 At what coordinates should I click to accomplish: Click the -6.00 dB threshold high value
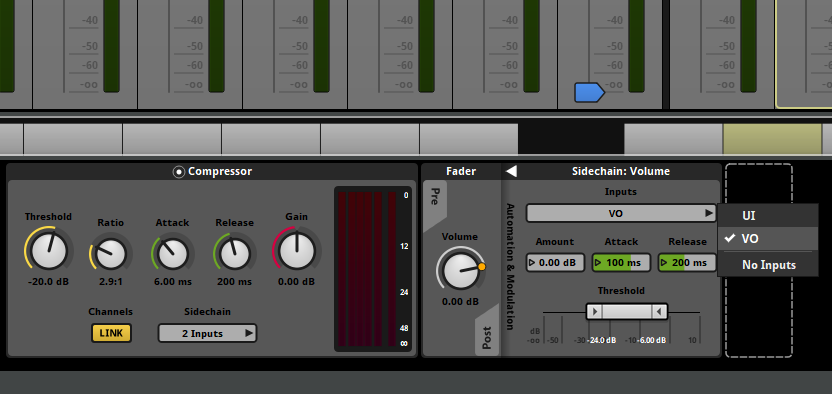click(652, 340)
